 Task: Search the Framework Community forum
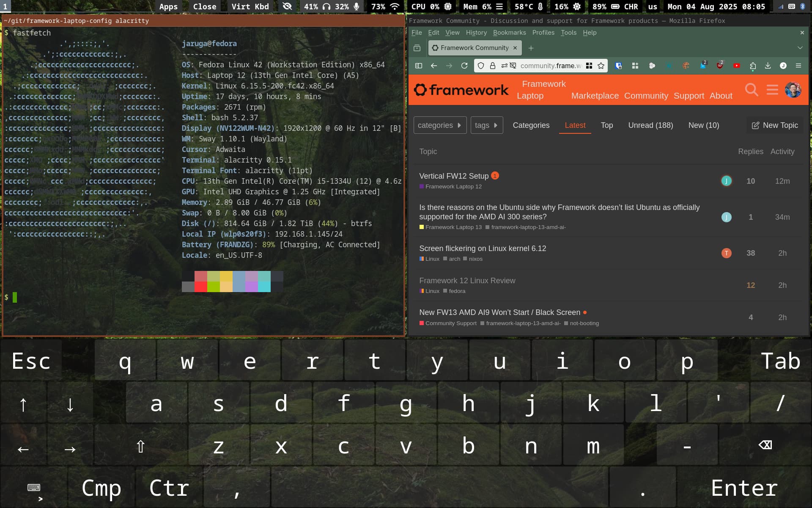coord(752,90)
